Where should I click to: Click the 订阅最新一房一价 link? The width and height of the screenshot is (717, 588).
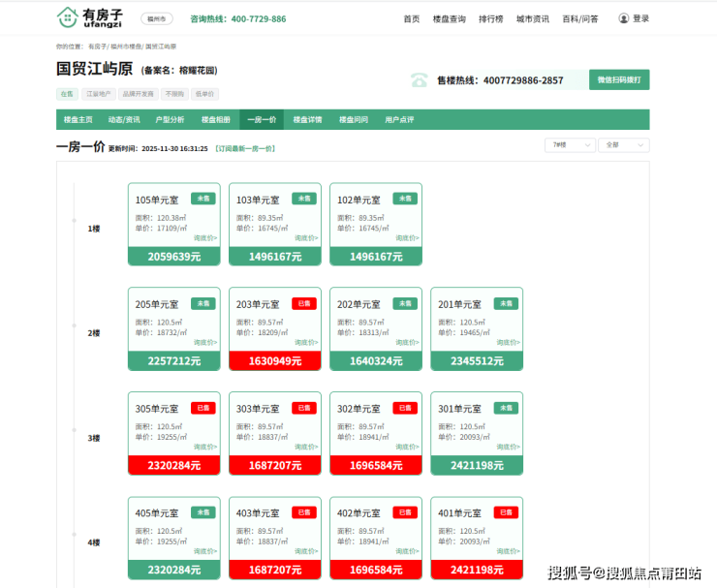click(244, 149)
